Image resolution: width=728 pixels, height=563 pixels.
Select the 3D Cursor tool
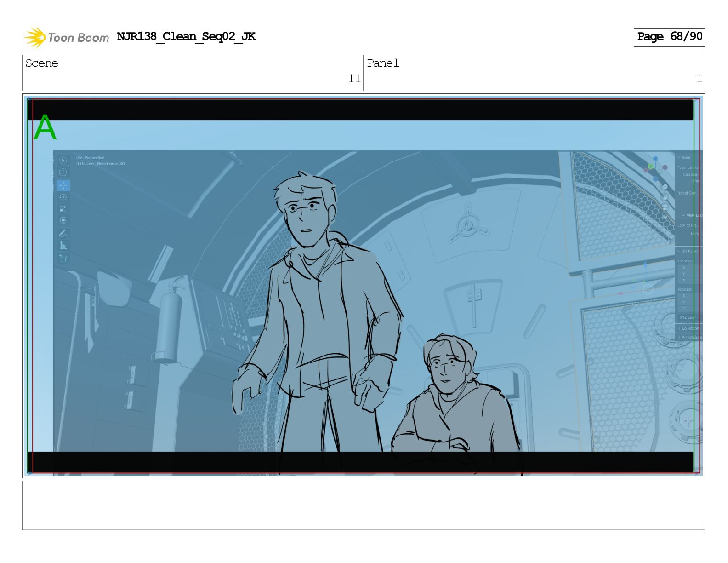[x=63, y=172]
